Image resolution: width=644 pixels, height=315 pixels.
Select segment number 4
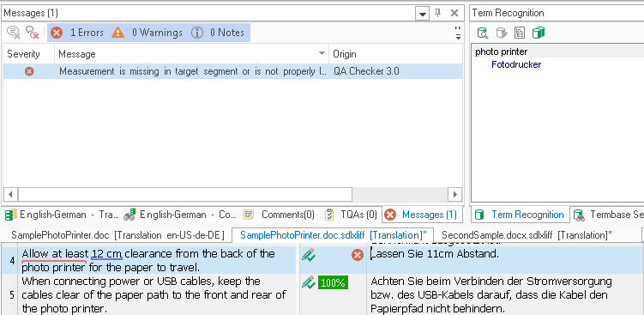point(12,260)
